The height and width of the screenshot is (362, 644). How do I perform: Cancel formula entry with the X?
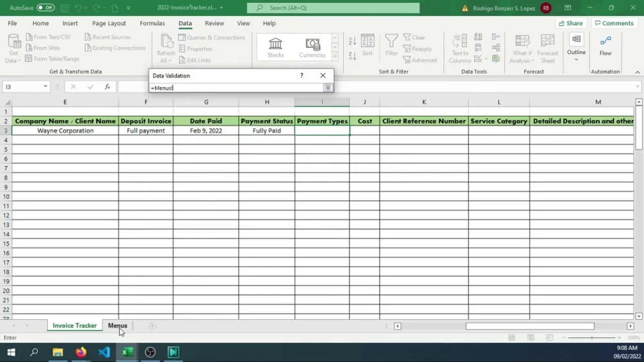73,87
